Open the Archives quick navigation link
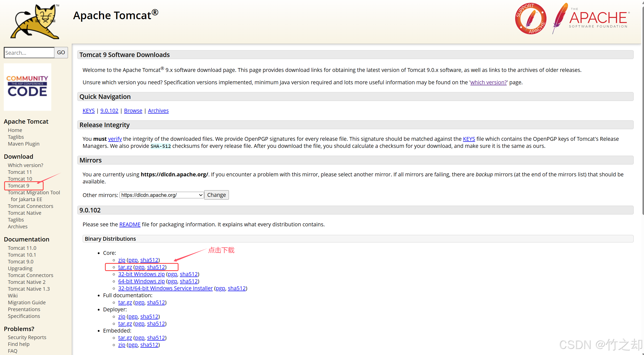Screen dimensions: 644x355 coord(158,111)
